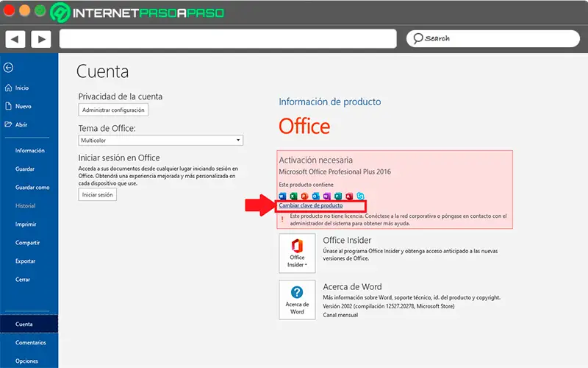The width and height of the screenshot is (588, 368).
Task: Open the Tema de Office dropdown
Action: click(160, 141)
